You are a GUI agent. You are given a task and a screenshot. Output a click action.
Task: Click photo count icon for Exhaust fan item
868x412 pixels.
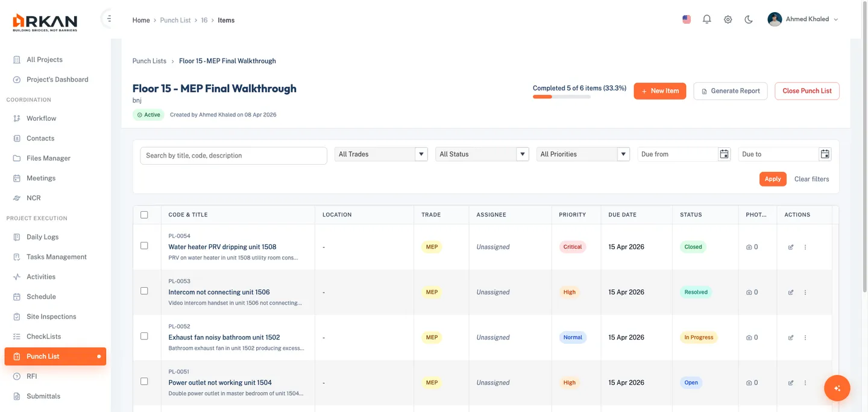tap(749, 338)
